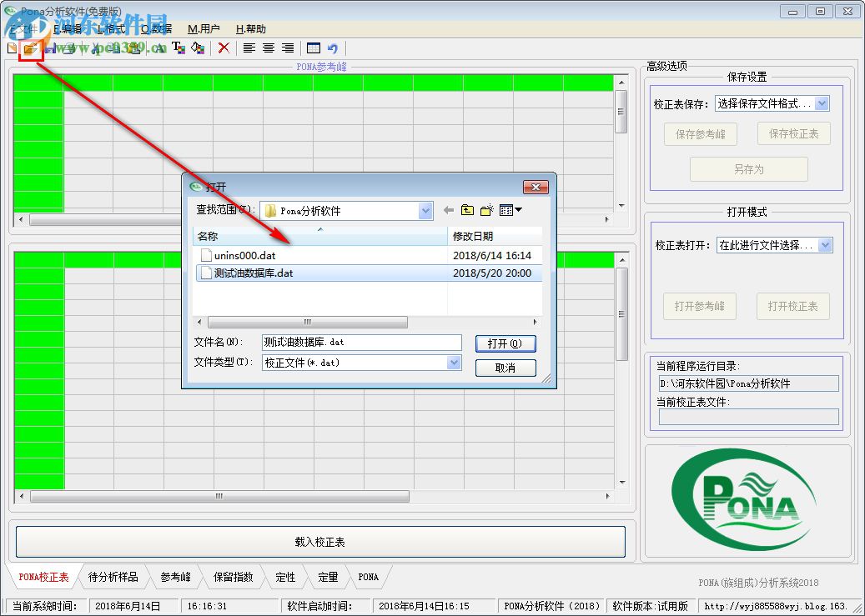Click the align left toolbar icon
The width and height of the screenshot is (865, 616).
[x=249, y=48]
